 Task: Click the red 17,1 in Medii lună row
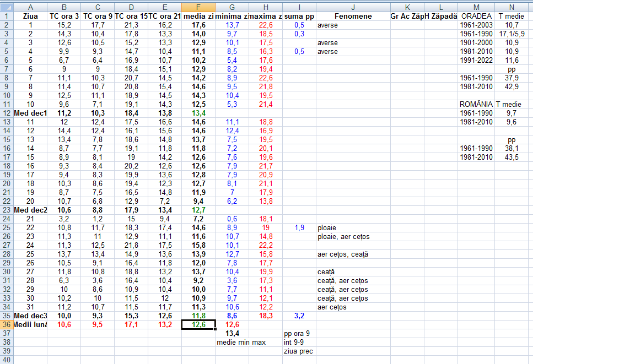(131, 325)
